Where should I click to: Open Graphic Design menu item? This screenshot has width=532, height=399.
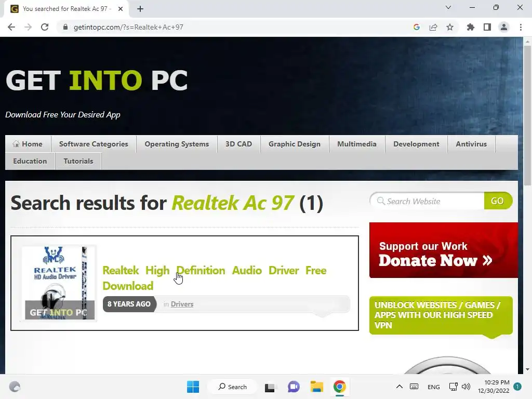tap(295, 144)
